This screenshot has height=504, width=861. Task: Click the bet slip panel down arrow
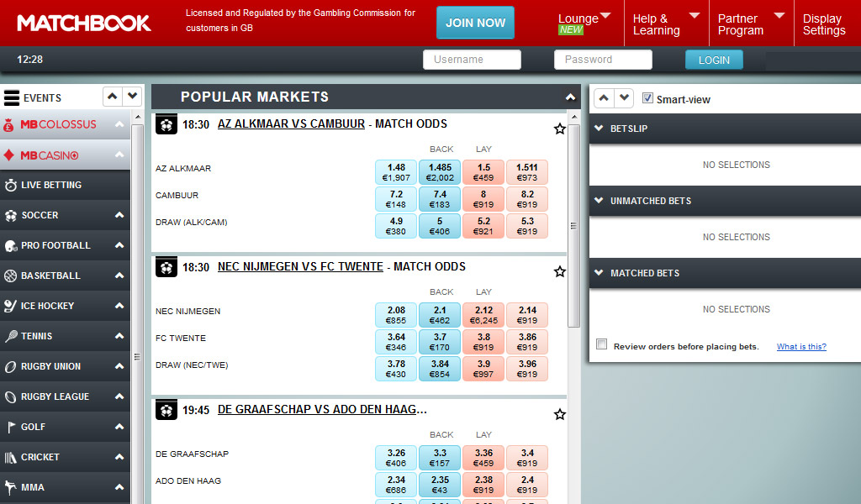(625, 98)
